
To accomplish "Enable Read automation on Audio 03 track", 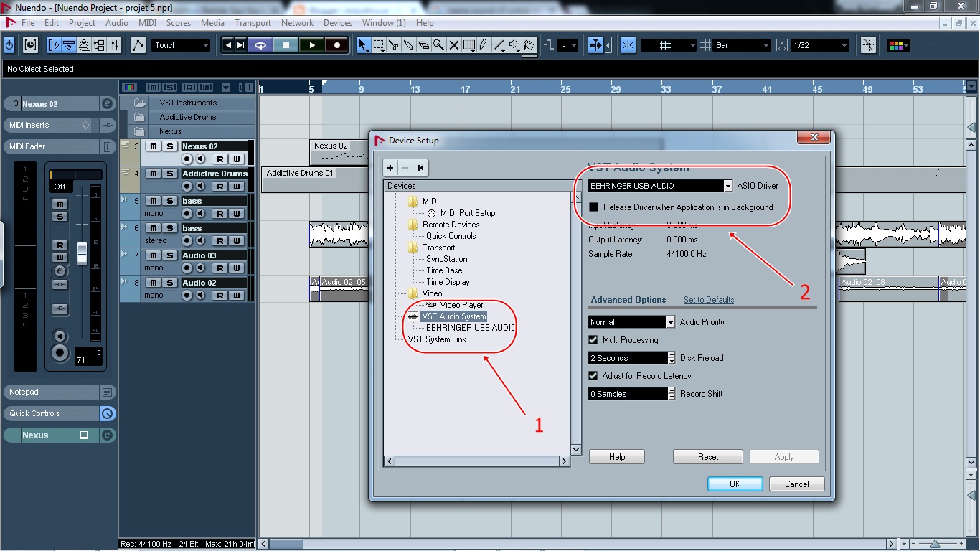I will pos(221,268).
